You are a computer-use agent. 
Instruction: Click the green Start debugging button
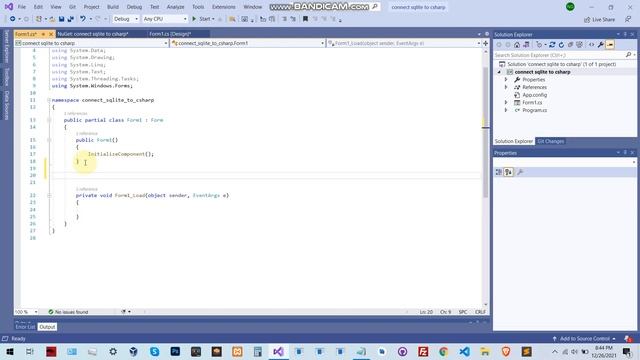tap(194, 19)
